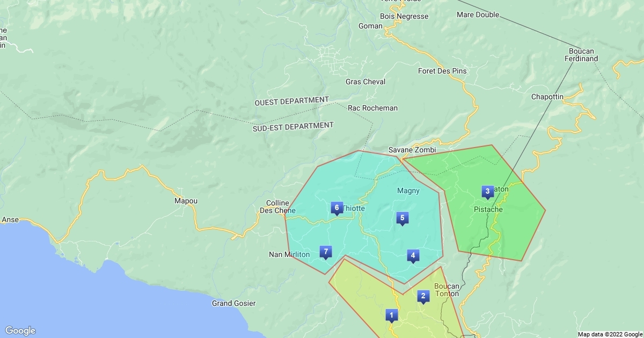This screenshot has height=338, width=644.
Task: Click marker 7 near Nan Mirliton
Action: (325, 251)
